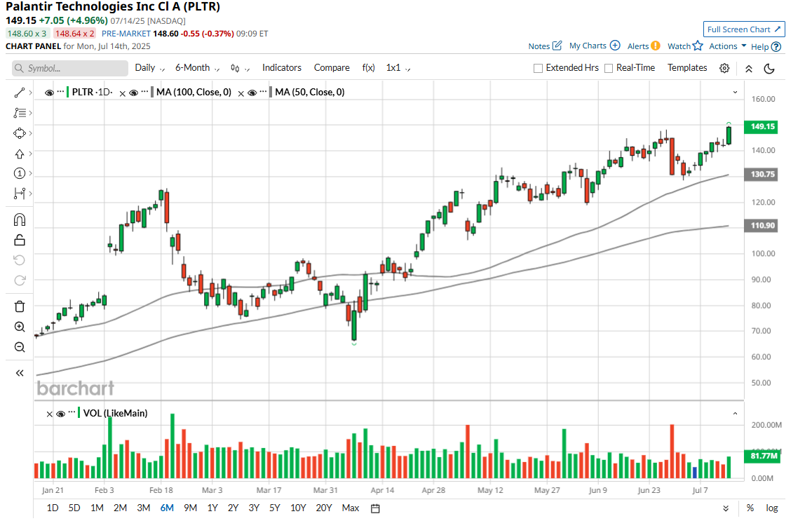Select the Max time range
812x528 pixels.
click(x=351, y=508)
